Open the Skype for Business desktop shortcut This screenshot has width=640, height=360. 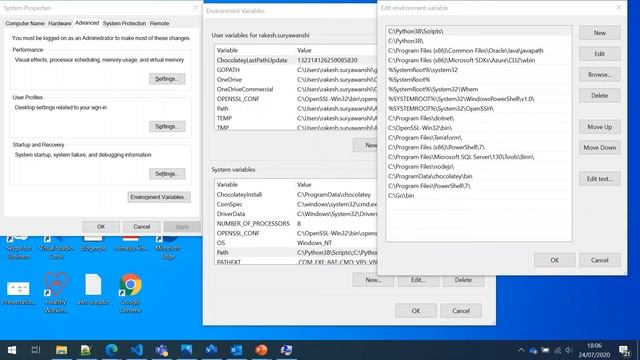click(x=18, y=248)
